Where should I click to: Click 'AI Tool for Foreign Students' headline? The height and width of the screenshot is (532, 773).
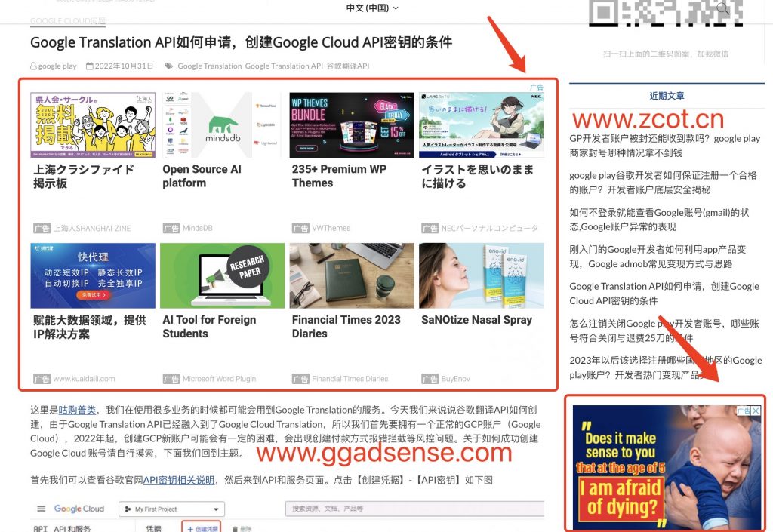[x=210, y=327]
